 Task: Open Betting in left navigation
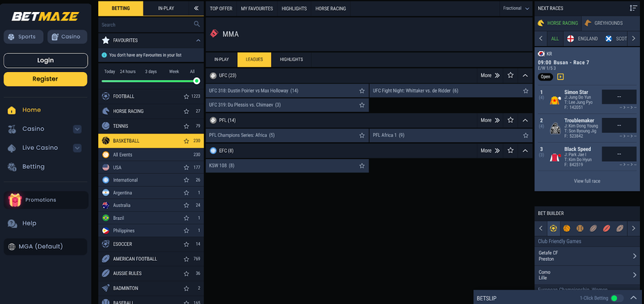coord(33,167)
